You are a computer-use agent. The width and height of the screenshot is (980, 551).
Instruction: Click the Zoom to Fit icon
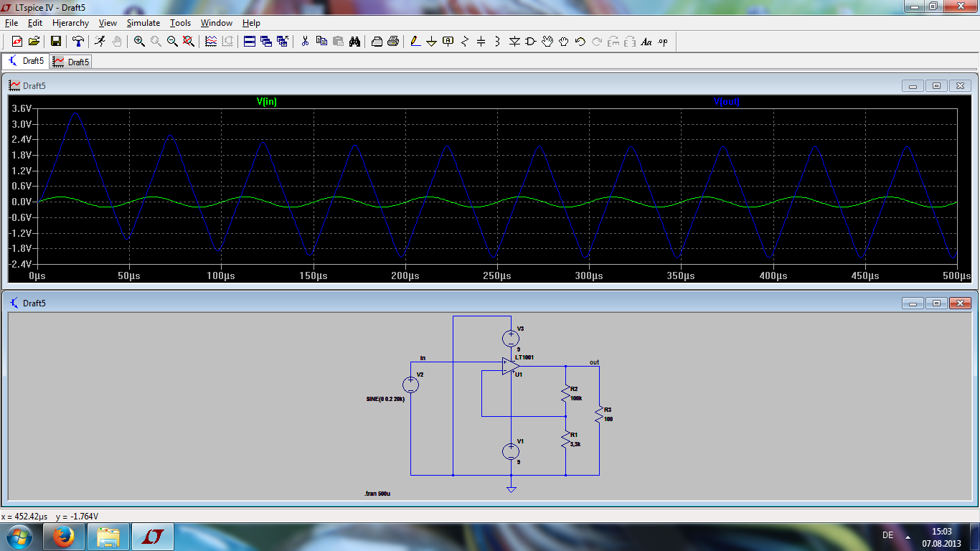189,42
